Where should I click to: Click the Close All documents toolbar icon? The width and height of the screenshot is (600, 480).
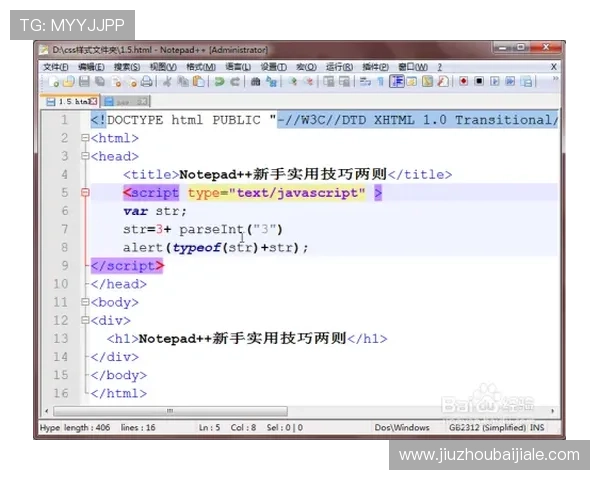click(x=132, y=82)
